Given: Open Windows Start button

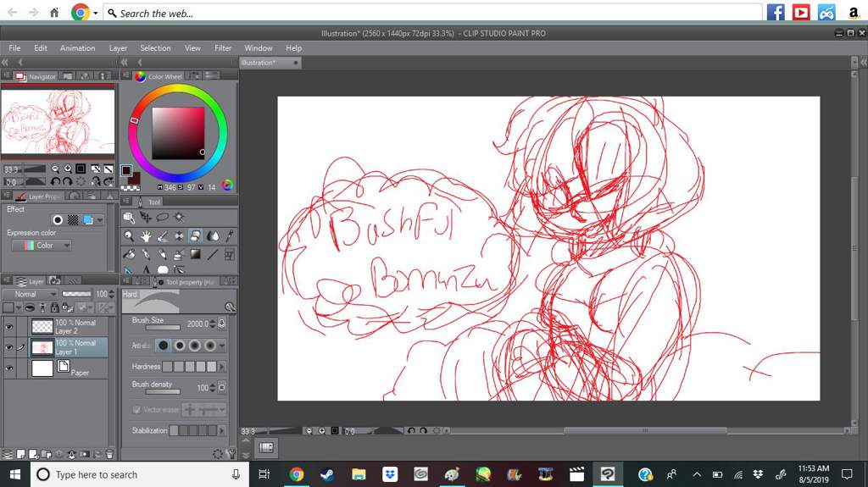Looking at the screenshot, I should (x=15, y=474).
